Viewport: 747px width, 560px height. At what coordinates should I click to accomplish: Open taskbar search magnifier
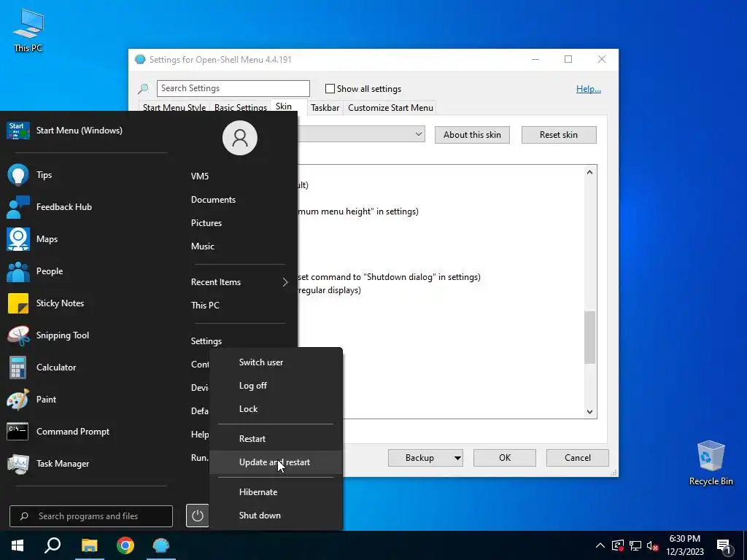tap(53, 545)
